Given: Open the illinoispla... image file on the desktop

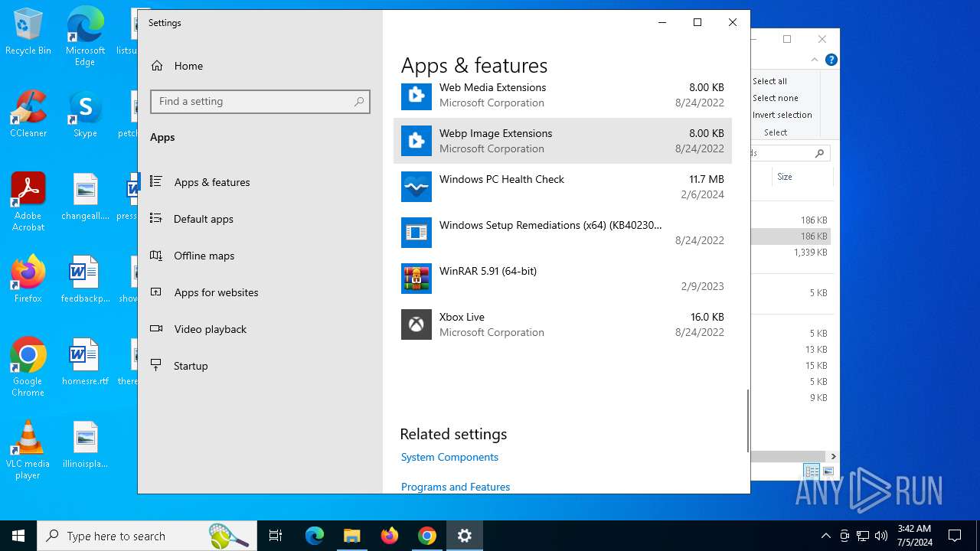Looking at the screenshot, I should click(x=85, y=445).
